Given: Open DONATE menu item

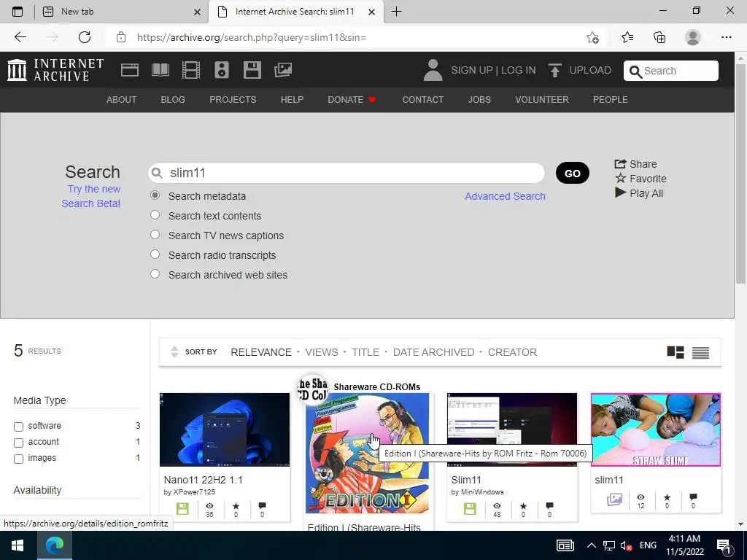Looking at the screenshot, I should click(352, 99).
